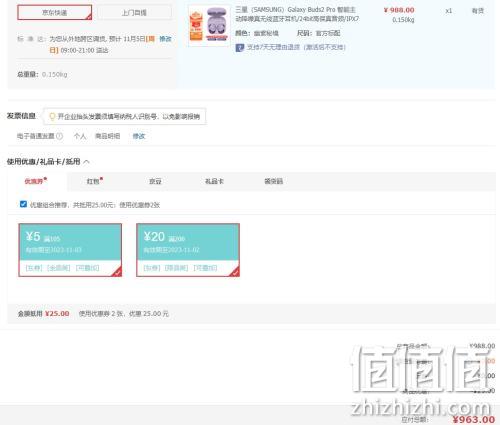
Task: Switch to the 红包 tab
Action: tap(94, 181)
